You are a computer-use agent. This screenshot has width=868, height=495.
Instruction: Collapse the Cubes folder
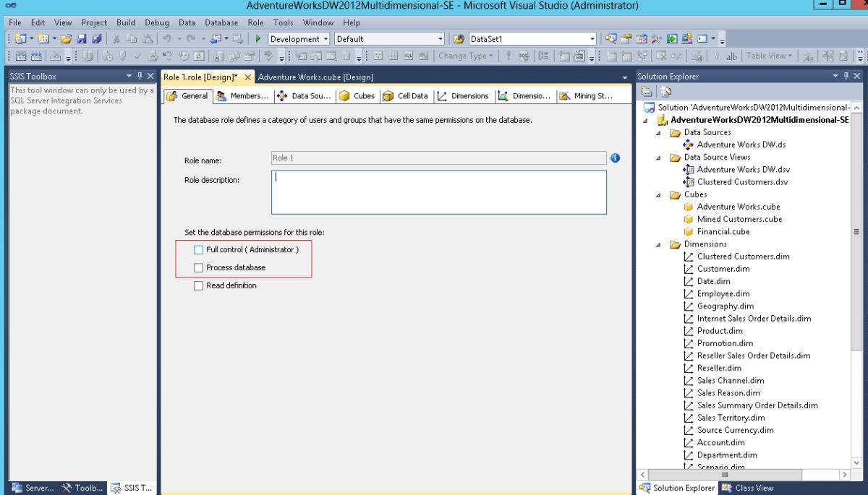point(659,194)
